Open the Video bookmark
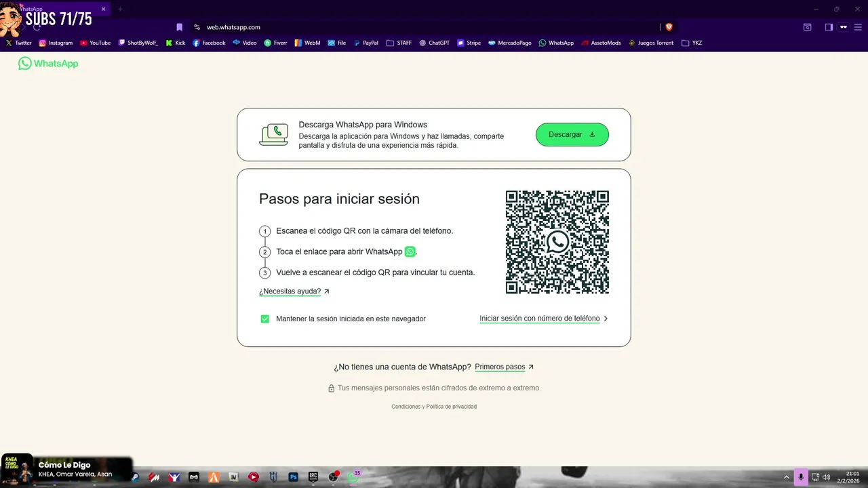 click(245, 43)
